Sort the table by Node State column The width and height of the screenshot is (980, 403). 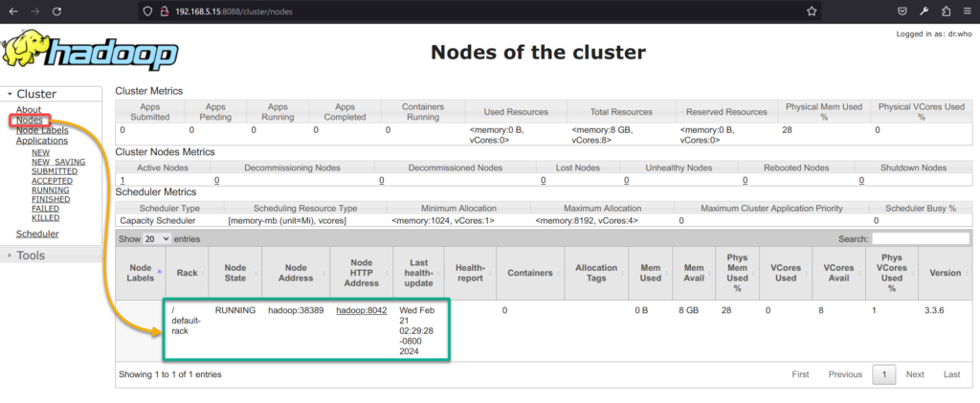click(234, 272)
